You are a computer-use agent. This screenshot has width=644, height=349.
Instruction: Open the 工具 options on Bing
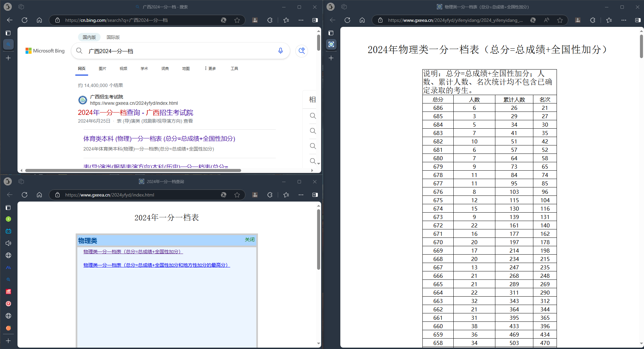click(234, 68)
